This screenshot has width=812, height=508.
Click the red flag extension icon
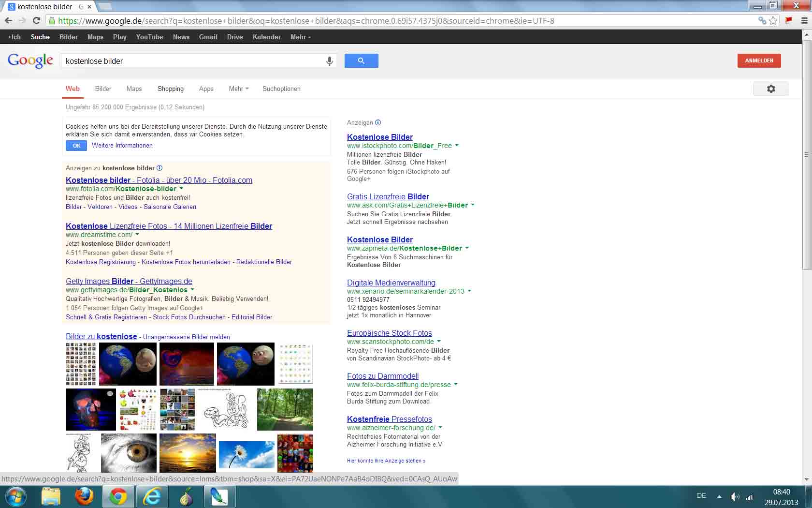(x=788, y=21)
